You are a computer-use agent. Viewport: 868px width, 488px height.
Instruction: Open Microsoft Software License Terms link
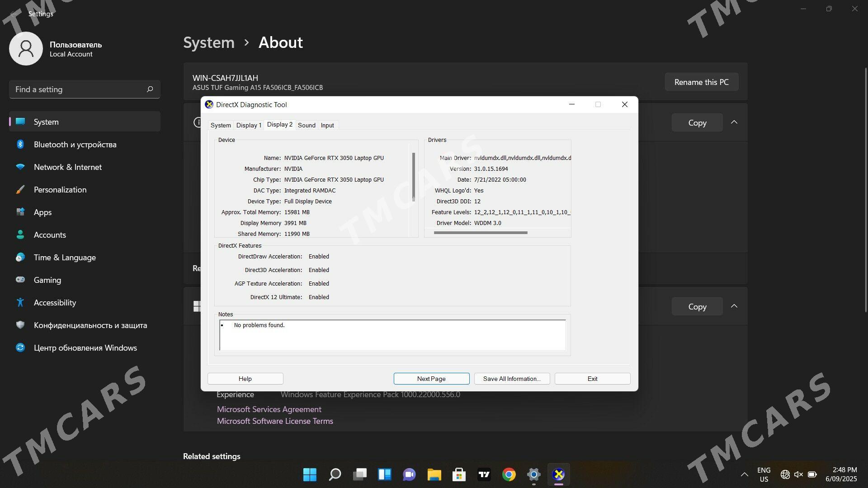pyautogui.click(x=275, y=421)
